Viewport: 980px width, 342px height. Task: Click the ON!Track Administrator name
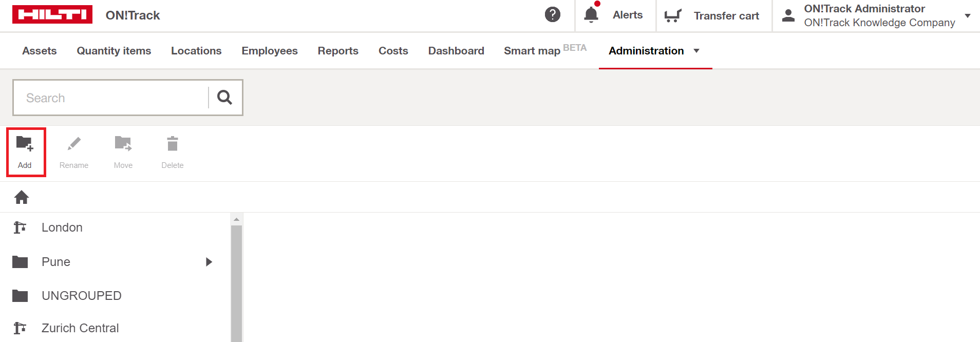(864, 9)
